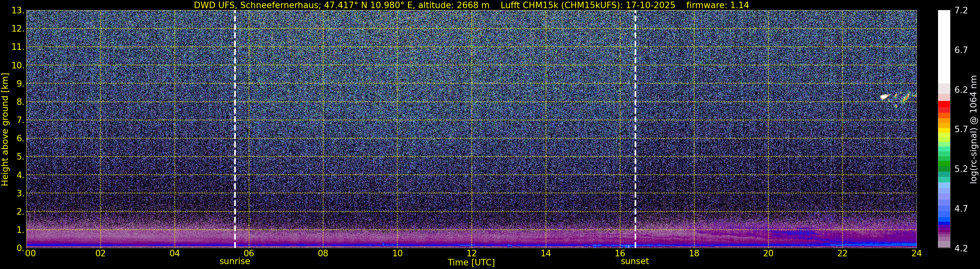Screen dimensions: 980x269
Task: Click the colorbar tick value '6.2'
Action: tap(961, 90)
